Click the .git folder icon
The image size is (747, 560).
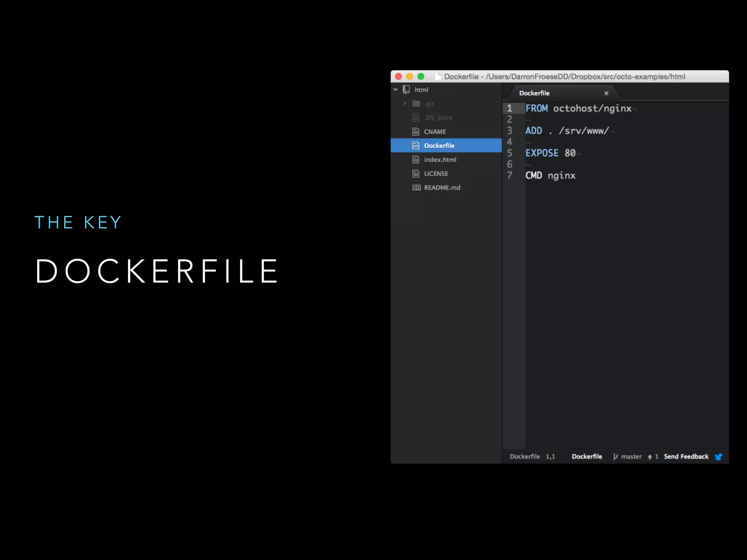[x=416, y=104]
